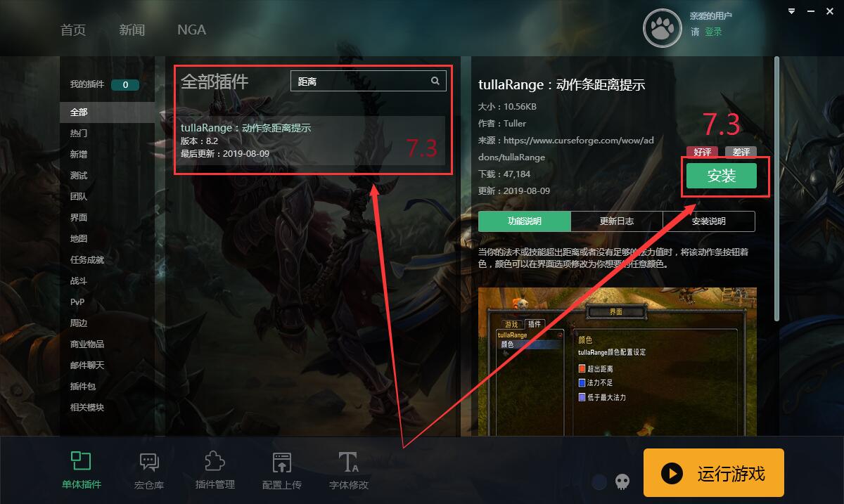Select the 战斗 category in sidebar
Image resolution: width=844 pixels, height=504 pixels.
point(79,280)
